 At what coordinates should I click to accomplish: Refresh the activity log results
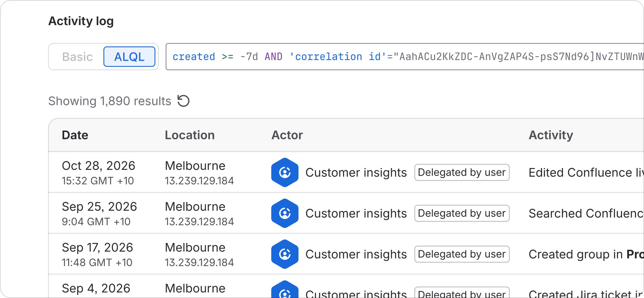[x=183, y=101]
